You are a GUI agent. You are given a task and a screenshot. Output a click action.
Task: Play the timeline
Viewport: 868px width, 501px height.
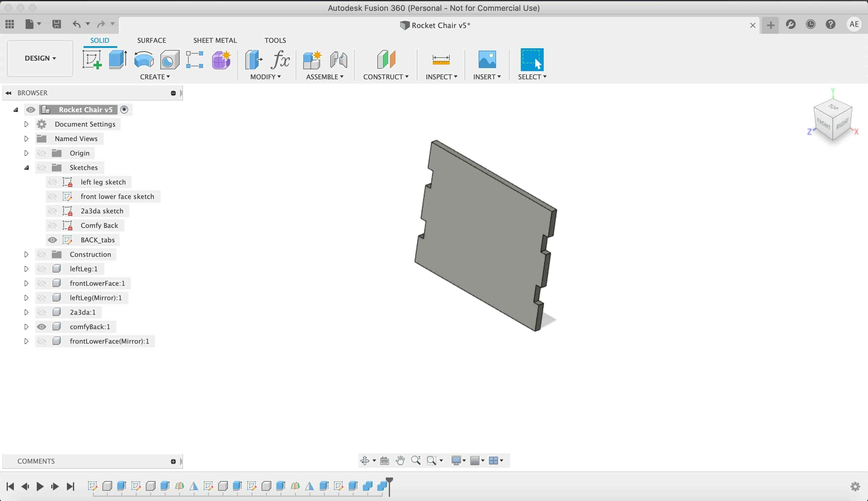[x=40, y=486]
